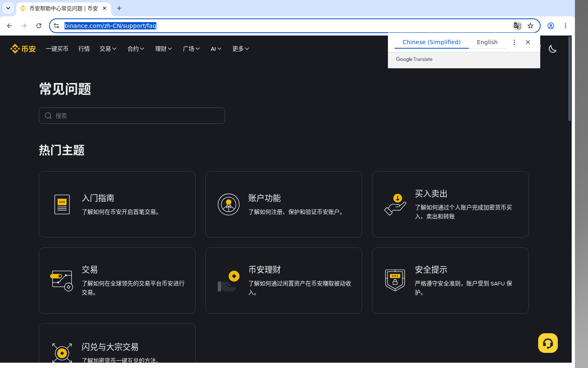Open the 买入卖出 topic card title

(x=431, y=193)
